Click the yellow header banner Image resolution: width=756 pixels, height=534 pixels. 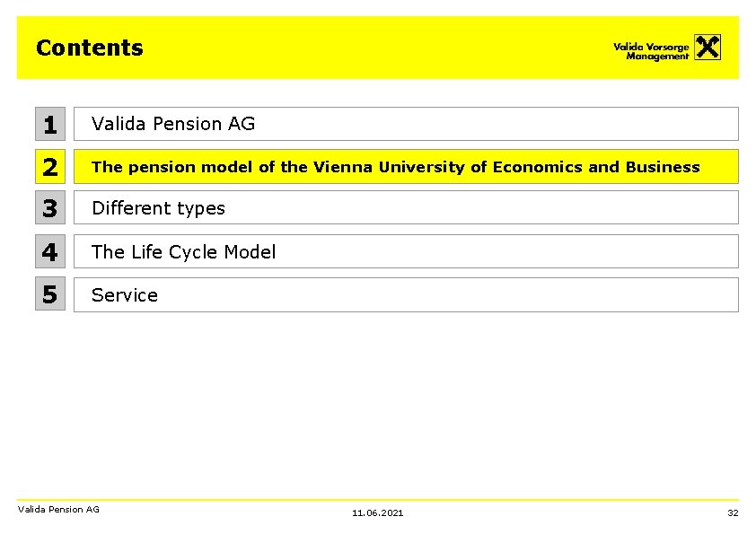pyautogui.click(x=377, y=48)
